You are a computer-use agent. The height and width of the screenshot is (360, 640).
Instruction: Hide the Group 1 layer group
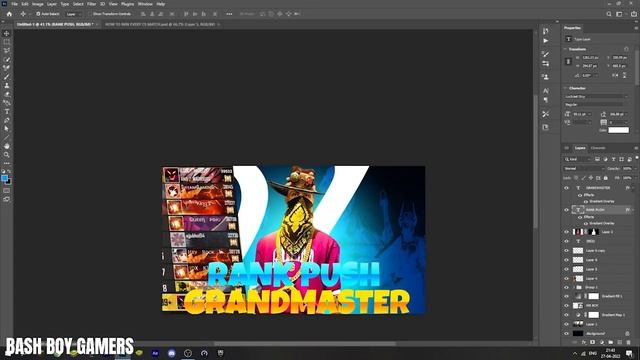click(x=566, y=287)
